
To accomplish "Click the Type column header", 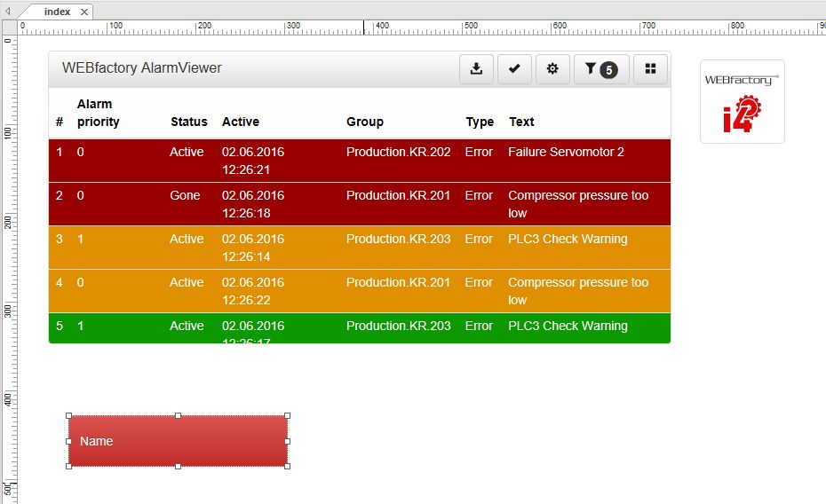I will click(x=480, y=122).
